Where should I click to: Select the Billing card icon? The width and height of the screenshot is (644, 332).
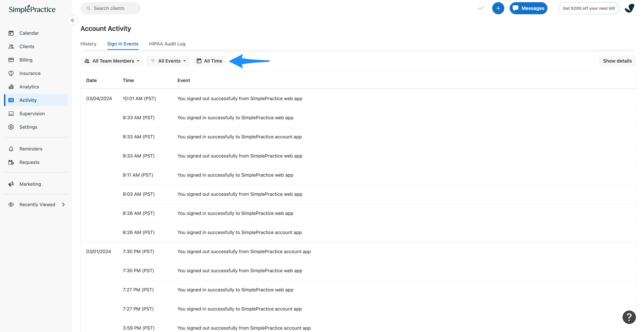(11, 60)
